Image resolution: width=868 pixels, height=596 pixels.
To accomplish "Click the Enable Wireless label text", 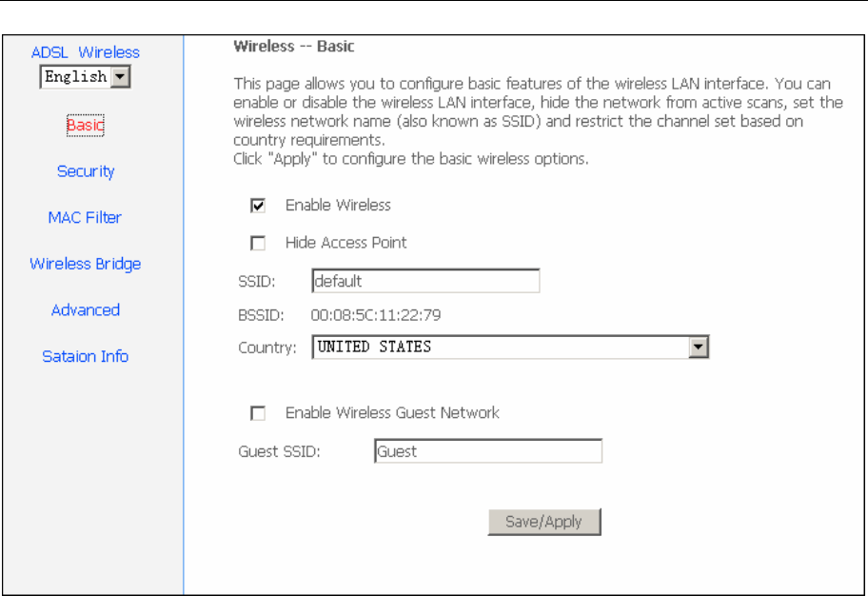I will 338,206.
